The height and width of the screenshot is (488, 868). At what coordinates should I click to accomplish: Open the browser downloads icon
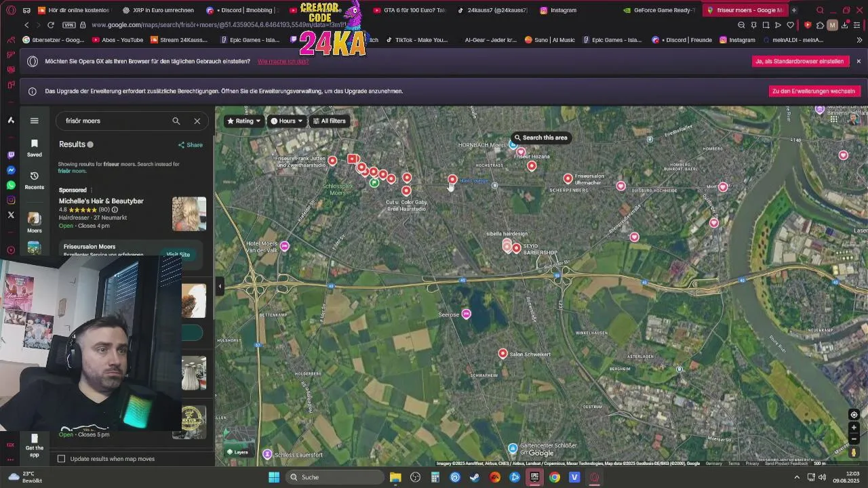[x=846, y=25]
